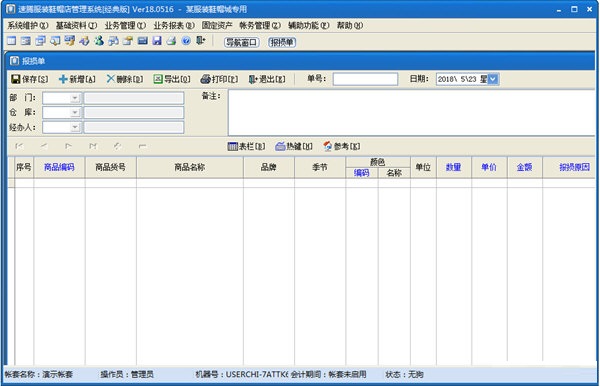Click the 颜色 名称 sub-column header
600x386 pixels.
(394, 173)
